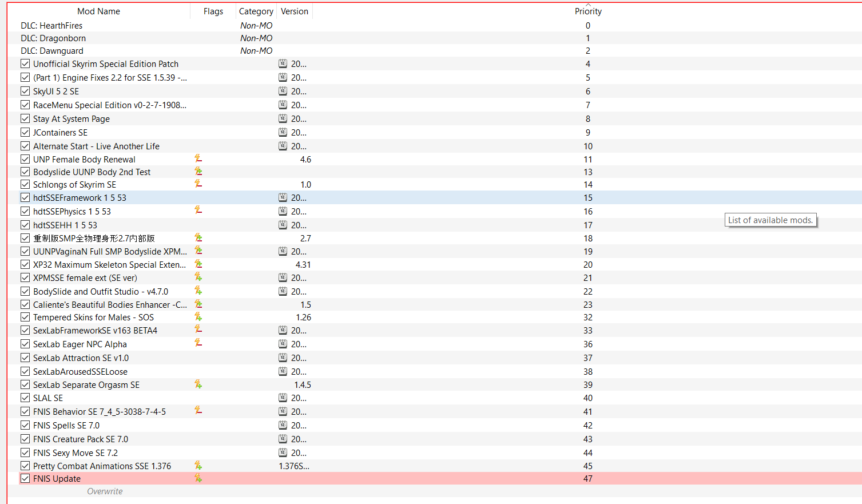Disable the SLAL SE checkbox

coord(25,398)
